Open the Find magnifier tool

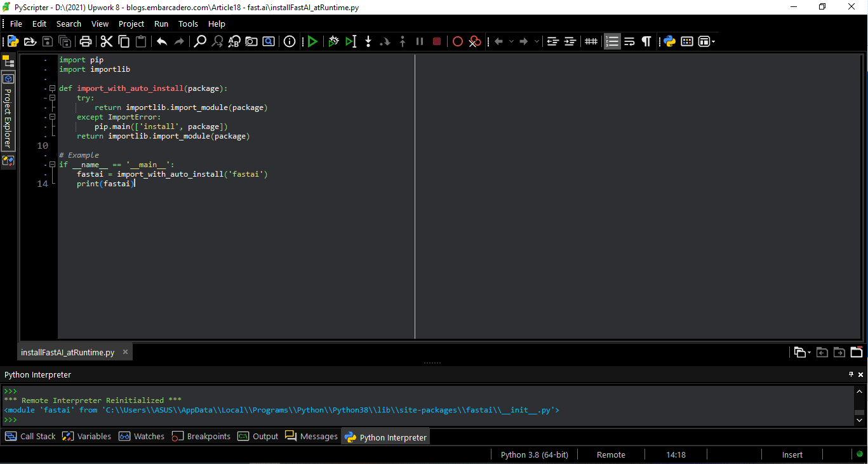coord(200,41)
